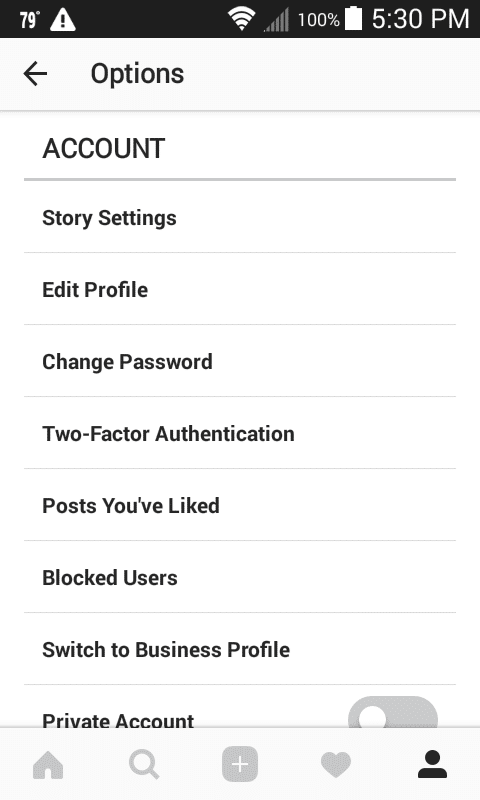This screenshot has width=480, height=800.
Task: Tap the new post plus icon
Action: (240, 764)
